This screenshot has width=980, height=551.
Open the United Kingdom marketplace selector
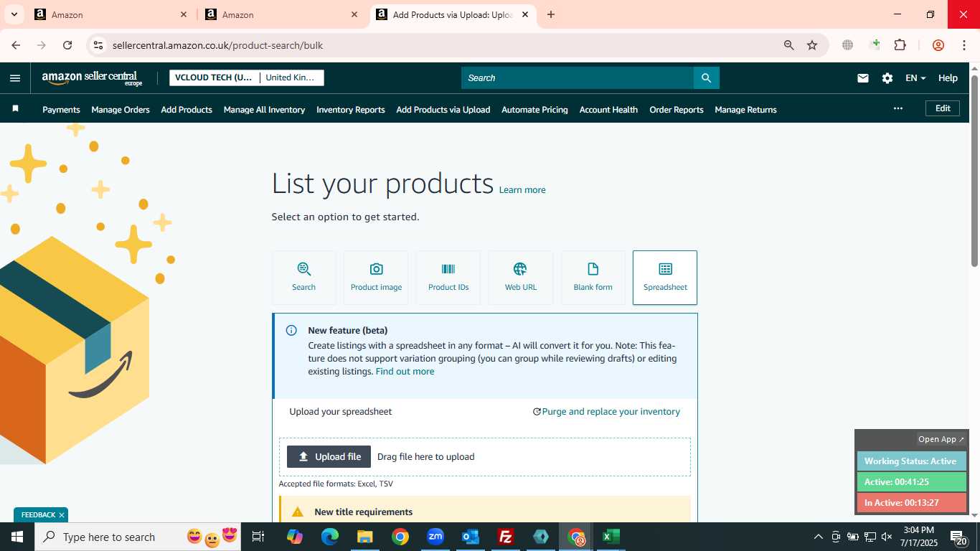coord(291,77)
